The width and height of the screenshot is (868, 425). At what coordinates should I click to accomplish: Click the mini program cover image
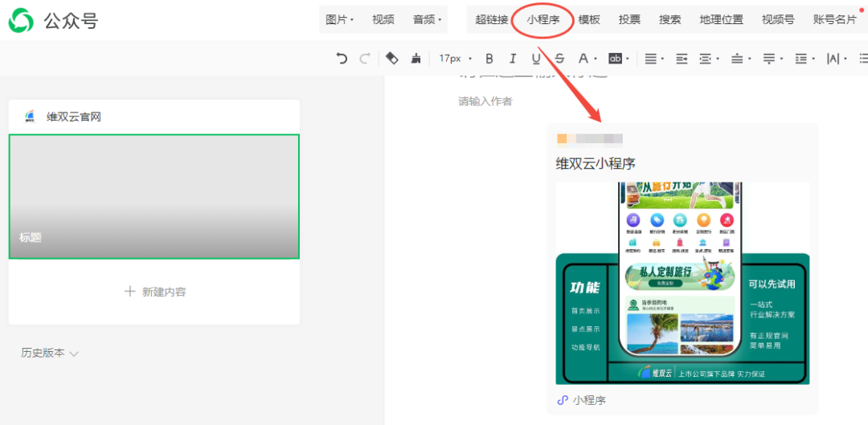(x=682, y=284)
